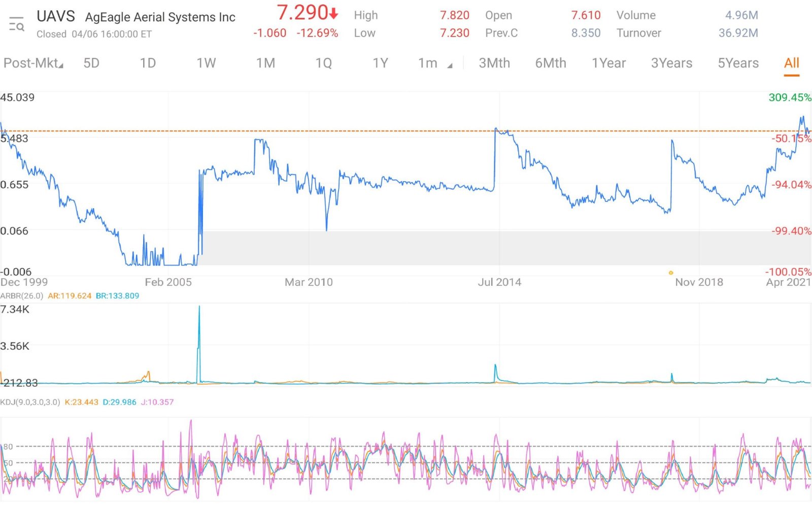The image size is (812, 507).
Task: Click the J:10.357 value
Action: coord(157,402)
